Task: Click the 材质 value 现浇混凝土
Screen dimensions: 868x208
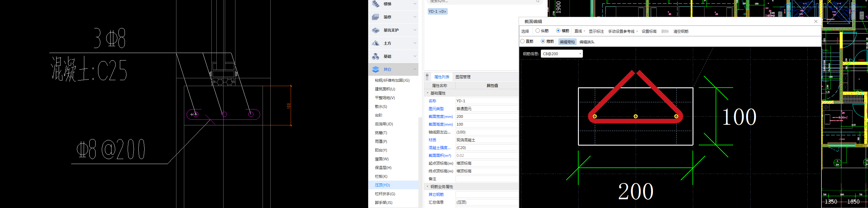Action: click(486, 140)
